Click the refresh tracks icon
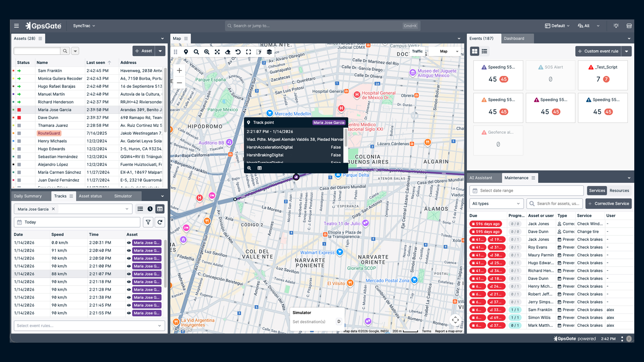This screenshot has height=362, width=644. pyautogui.click(x=160, y=222)
